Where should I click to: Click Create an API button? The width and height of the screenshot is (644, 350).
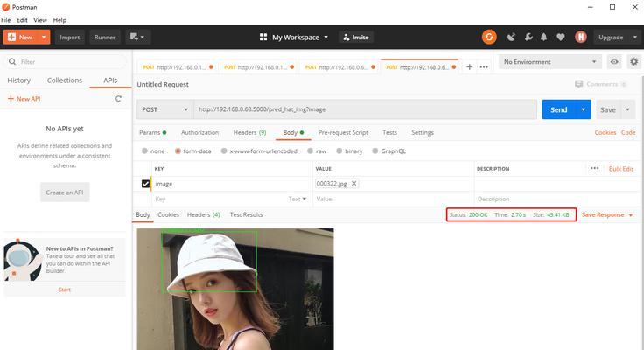point(65,192)
